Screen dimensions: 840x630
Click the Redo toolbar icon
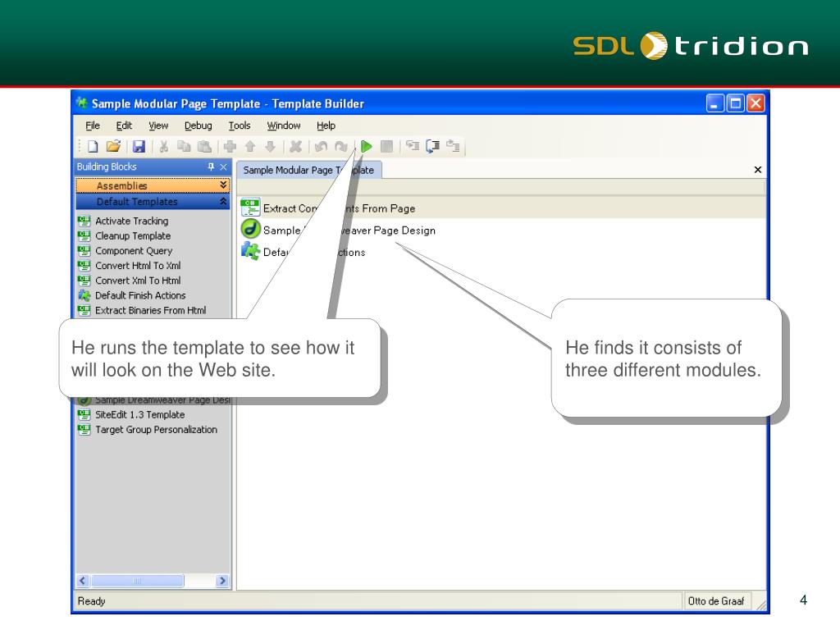coord(340,146)
